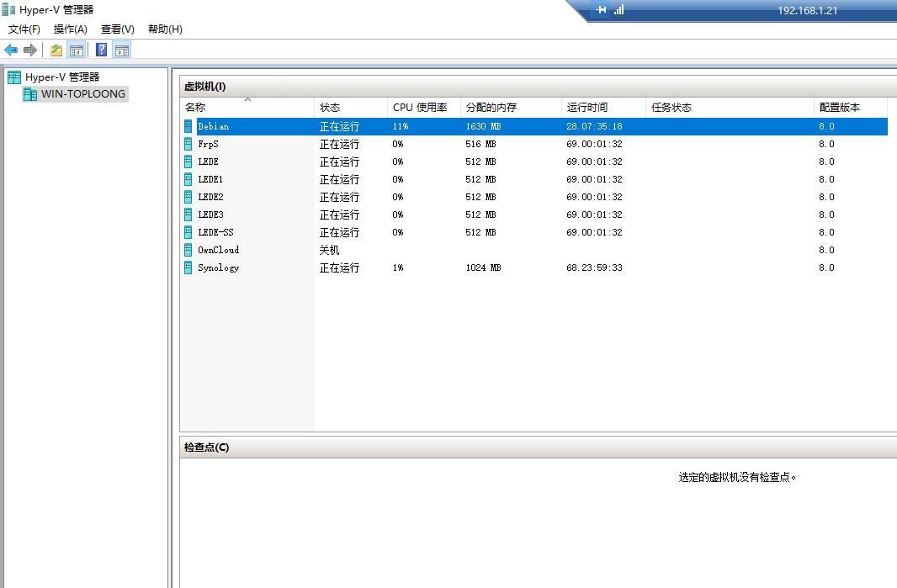
Task: Click the 1630 MB memory value
Action: pyautogui.click(x=483, y=126)
